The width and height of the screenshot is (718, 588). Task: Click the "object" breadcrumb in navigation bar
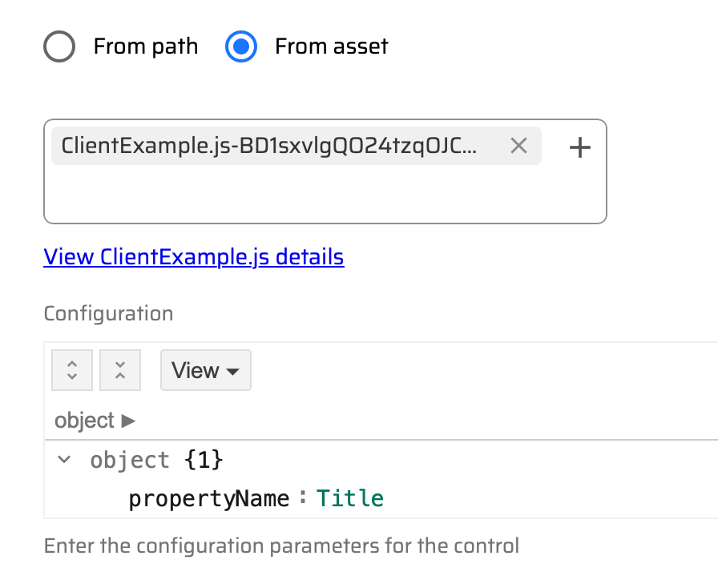(x=84, y=420)
